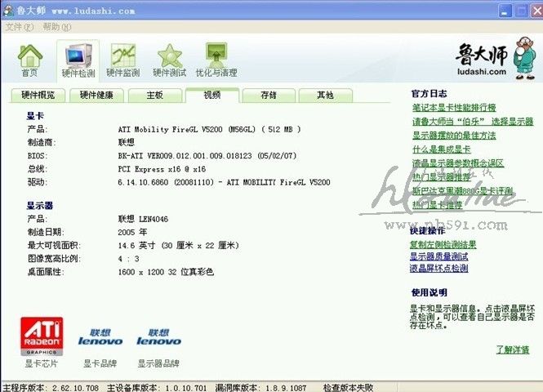Click the 显卡芯片 caption
Viewport: 543px width, 392px height.
tap(41, 363)
